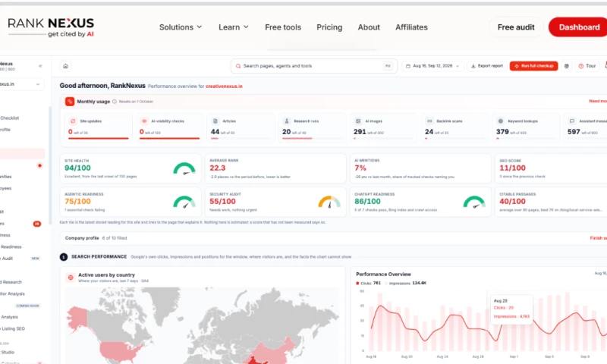Viewport: 607px width, 364px height.
Task: Click the Run full checkup button
Action: pos(534,66)
